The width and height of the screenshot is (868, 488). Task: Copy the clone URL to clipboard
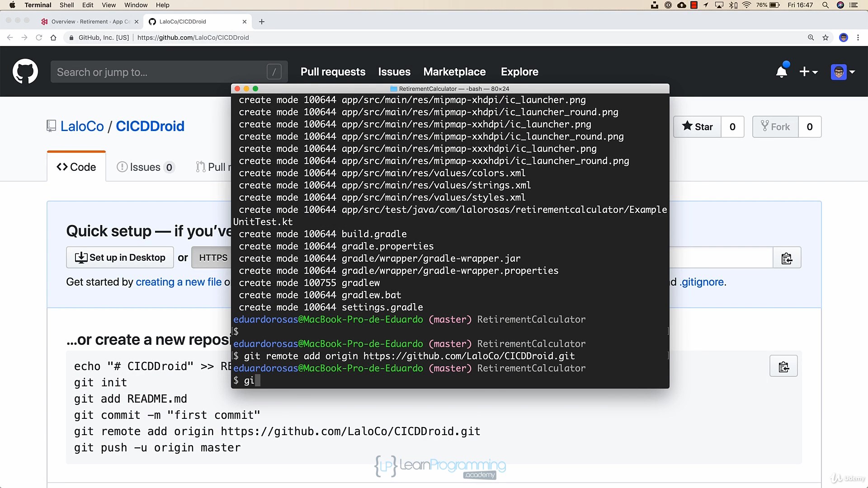tap(787, 258)
